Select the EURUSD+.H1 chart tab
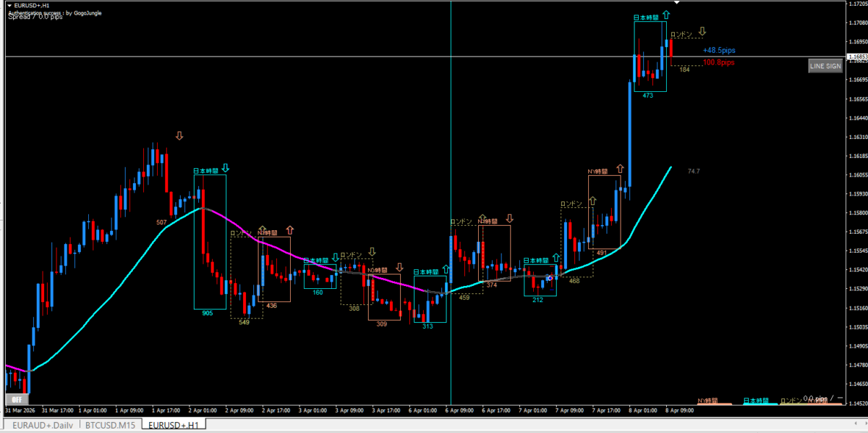The height and width of the screenshot is (433, 868). pyautogui.click(x=174, y=425)
